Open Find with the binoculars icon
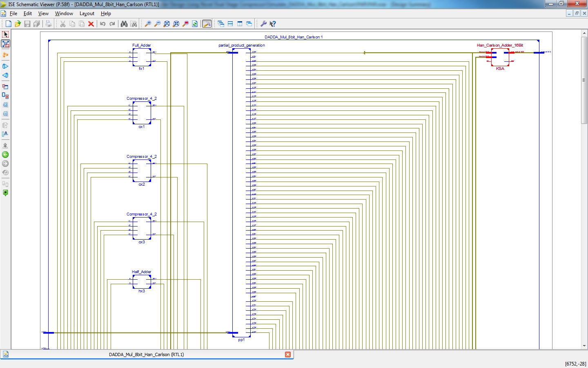Image resolution: width=588 pixels, height=368 pixels. (x=124, y=24)
